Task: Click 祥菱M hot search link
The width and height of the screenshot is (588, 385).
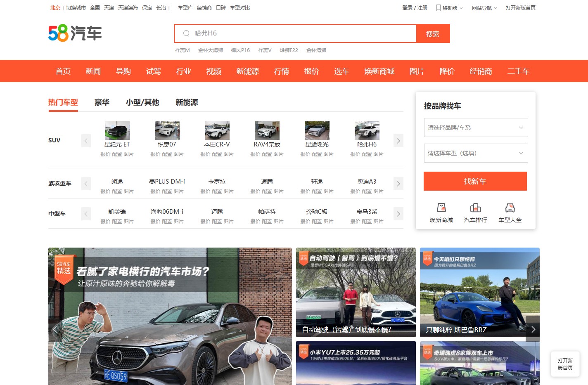Action: (x=183, y=50)
